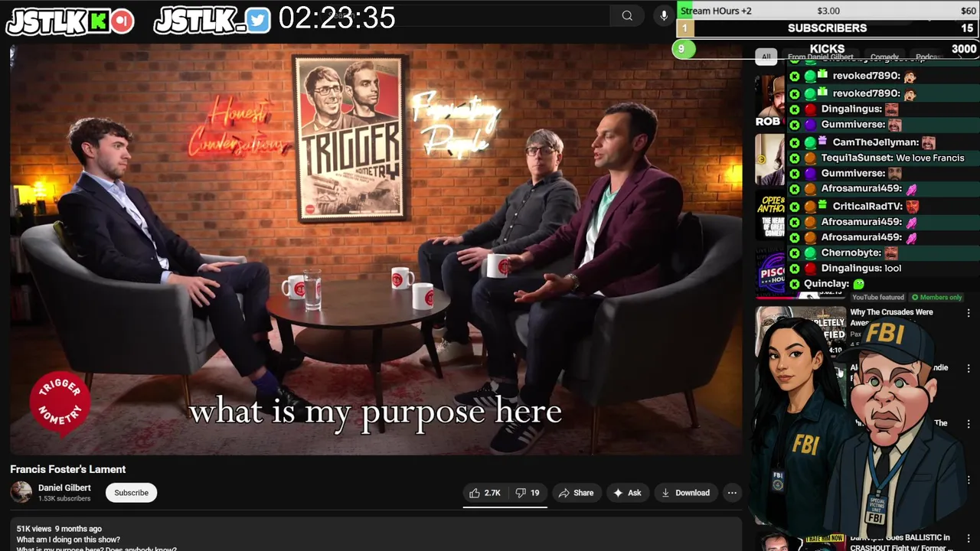Like the video with 2.7K likes

[485, 493]
